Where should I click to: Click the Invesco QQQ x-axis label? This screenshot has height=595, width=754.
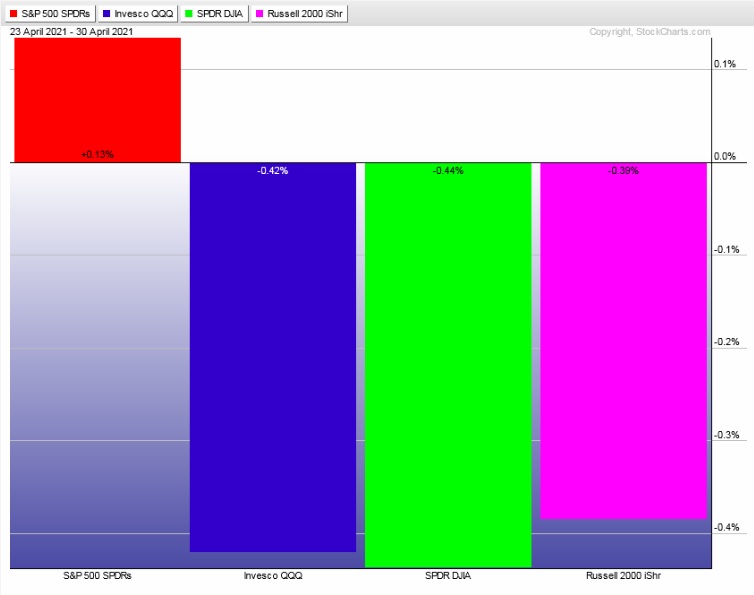coord(273,576)
